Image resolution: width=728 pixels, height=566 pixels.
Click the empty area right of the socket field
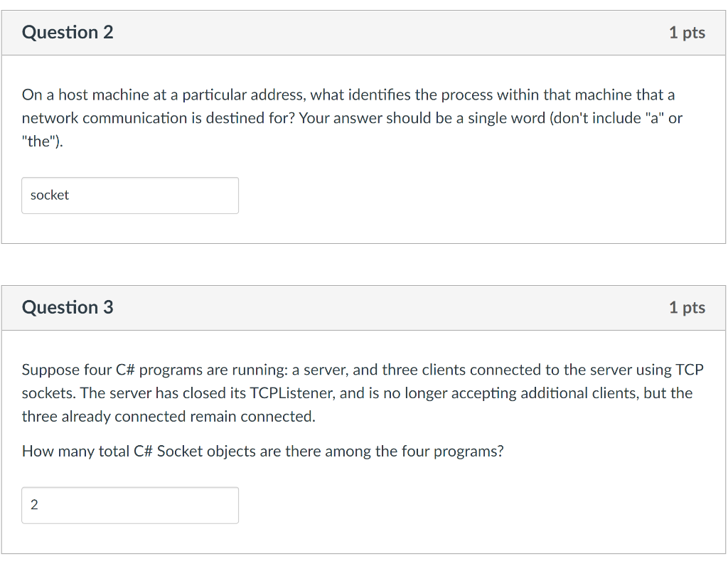coord(478,196)
